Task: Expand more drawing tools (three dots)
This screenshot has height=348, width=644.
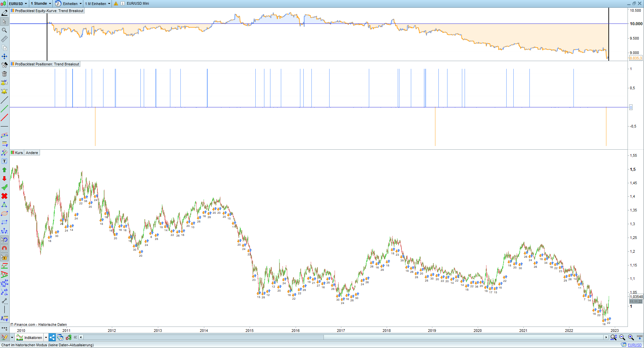Action: (4, 328)
